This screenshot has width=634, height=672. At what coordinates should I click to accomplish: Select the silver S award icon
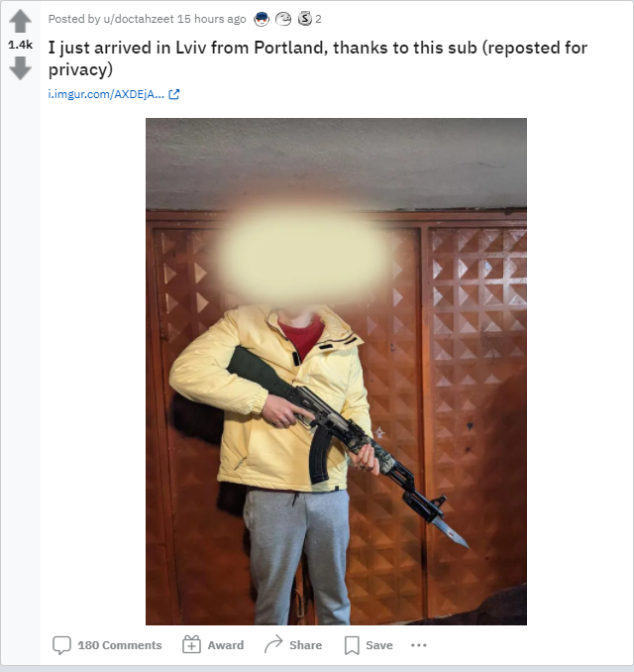point(304,19)
